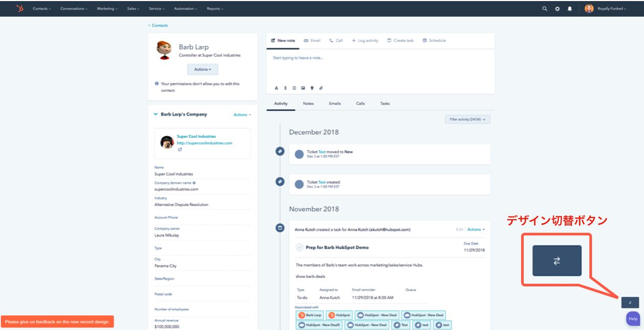Collapse the Barb Larp's Company section

tap(155, 114)
